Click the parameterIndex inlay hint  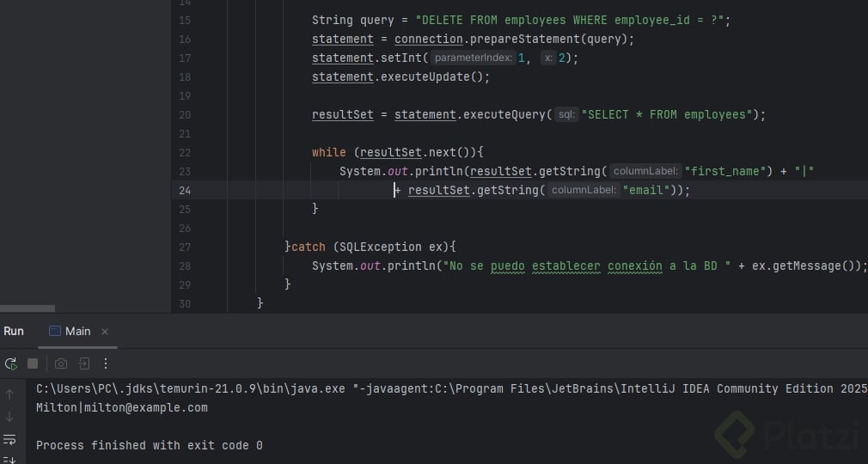(472, 58)
